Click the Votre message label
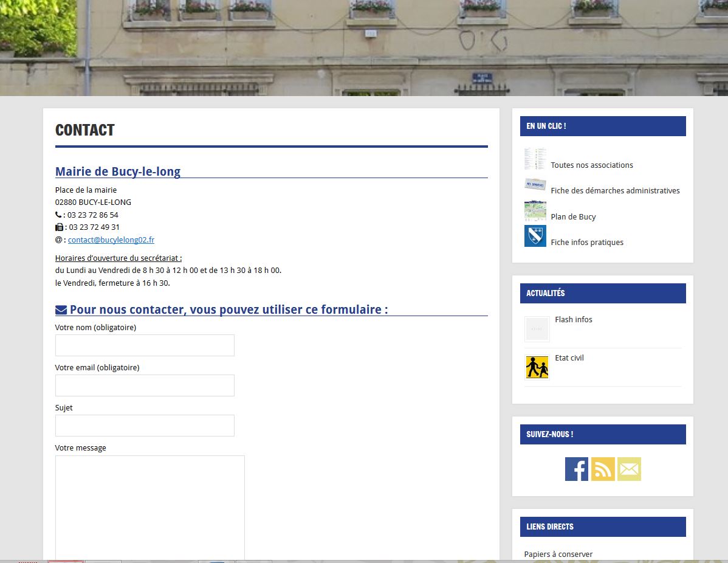The height and width of the screenshot is (563, 728). pos(80,448)
